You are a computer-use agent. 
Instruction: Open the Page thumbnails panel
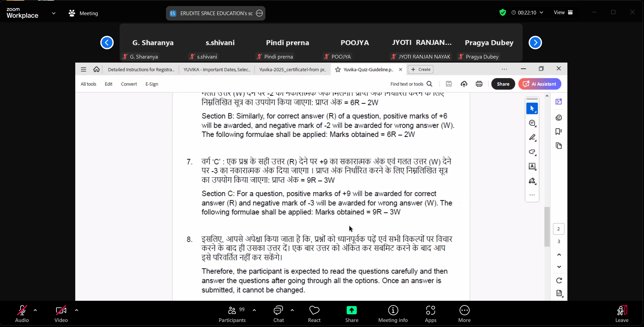tap(559, 146)
